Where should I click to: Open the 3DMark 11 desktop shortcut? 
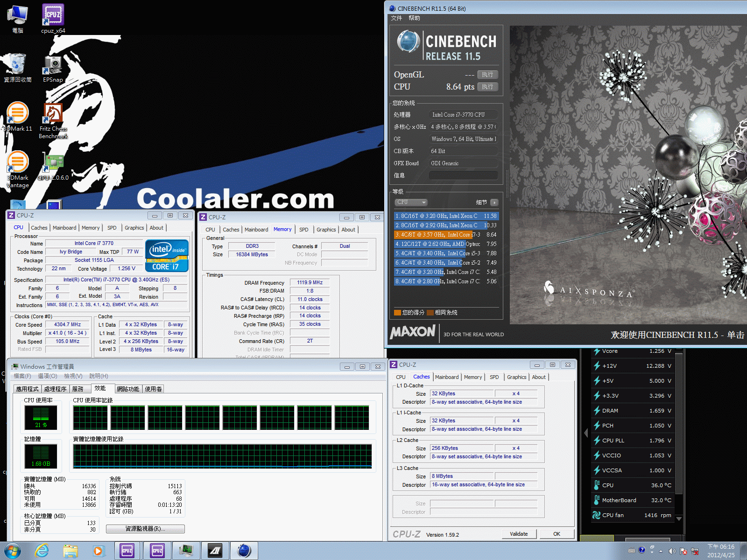[18, 117]
